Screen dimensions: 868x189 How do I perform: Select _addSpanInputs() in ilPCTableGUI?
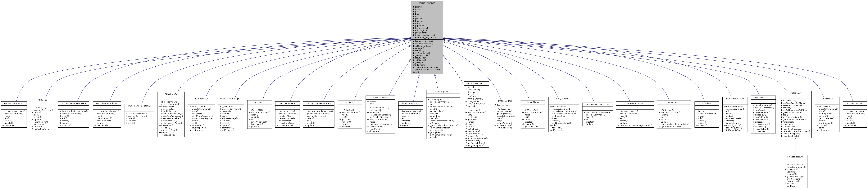790,136
